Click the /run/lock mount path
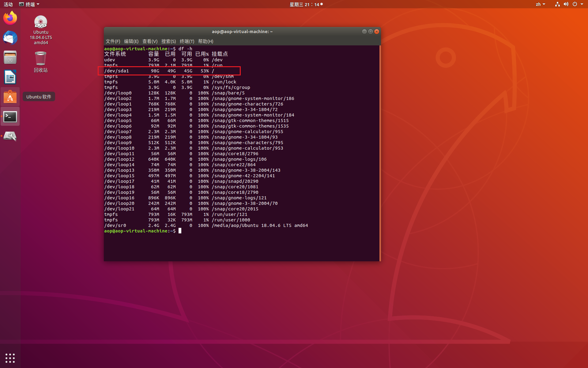This screenshot has width=588, height=368. point(224,82)
